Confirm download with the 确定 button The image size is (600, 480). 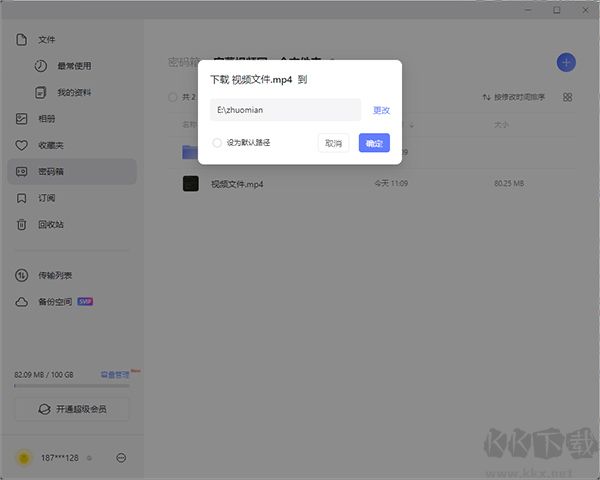pos(374,143)
